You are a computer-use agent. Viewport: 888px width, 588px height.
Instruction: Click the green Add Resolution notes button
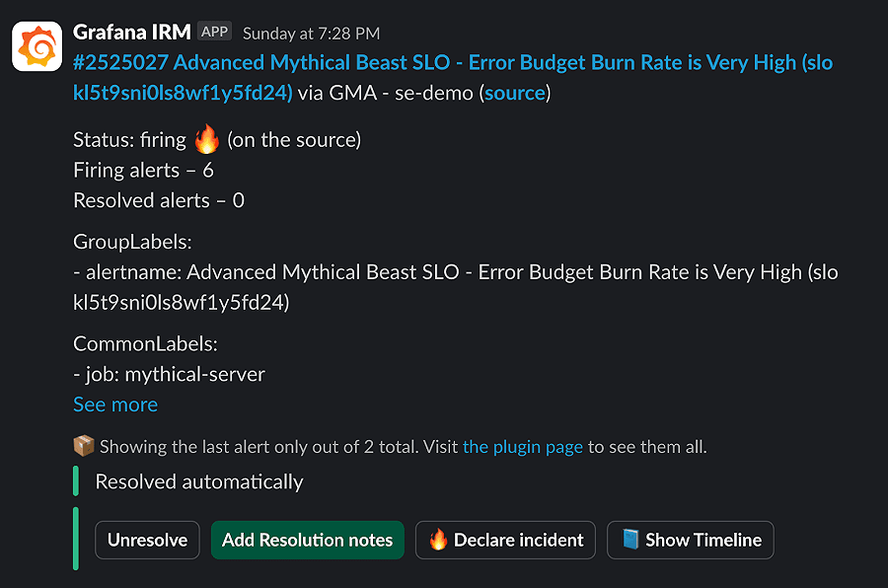pyautogui.click(x=307, y=540)
